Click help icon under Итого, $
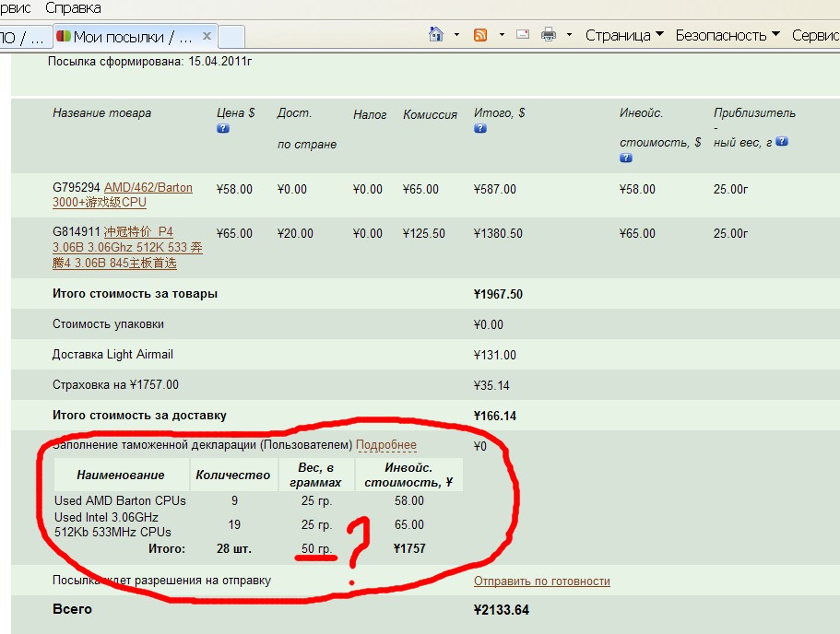The width and height of the screenshot is (840, 634). pos(480,128)
